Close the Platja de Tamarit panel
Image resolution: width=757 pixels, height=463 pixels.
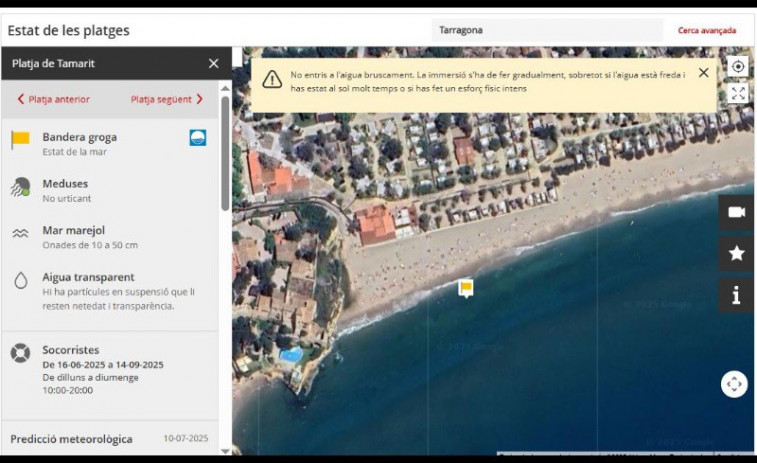coord(213,63)
